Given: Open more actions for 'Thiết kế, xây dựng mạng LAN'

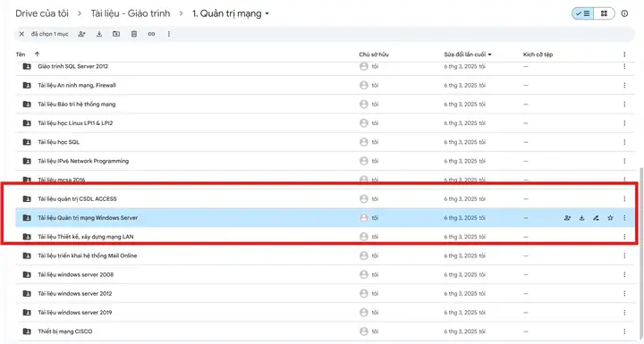Looking at the screenshot, I should tap(624, 237).
